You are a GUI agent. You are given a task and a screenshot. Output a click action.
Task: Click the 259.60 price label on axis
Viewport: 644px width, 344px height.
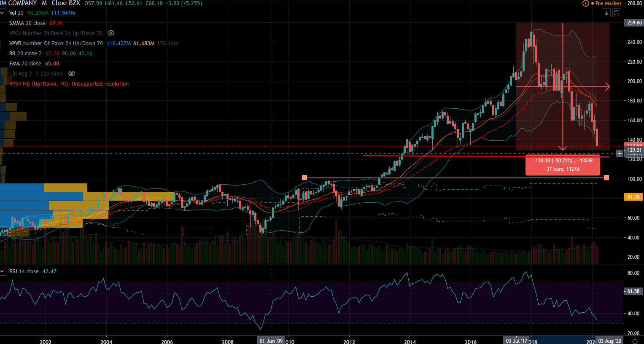pyautogui.click(x=634, y=23)
